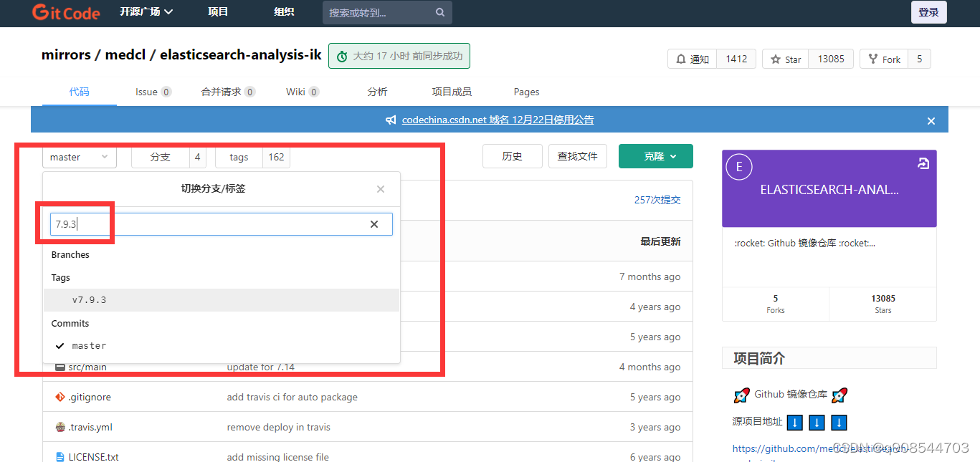Click the GitCode logo
980x462 pixels.
[x=65, y=12]
